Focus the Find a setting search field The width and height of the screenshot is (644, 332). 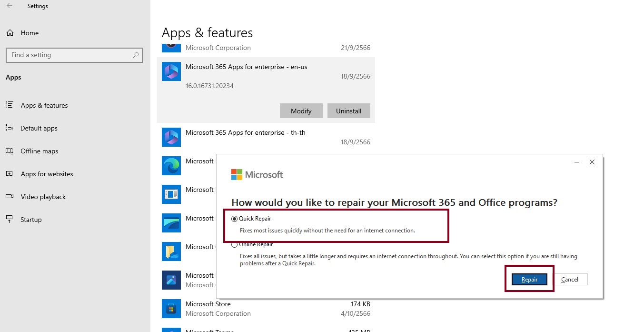(69, 55)
